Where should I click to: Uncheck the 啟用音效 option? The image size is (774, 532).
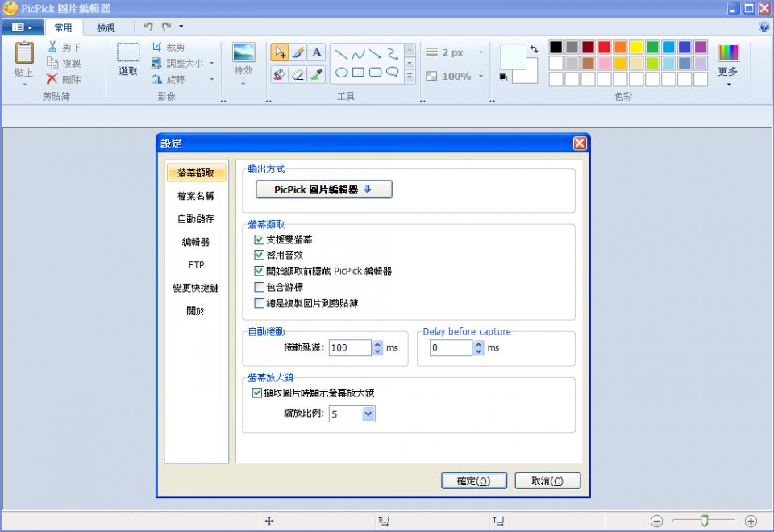tap(259, 255)
